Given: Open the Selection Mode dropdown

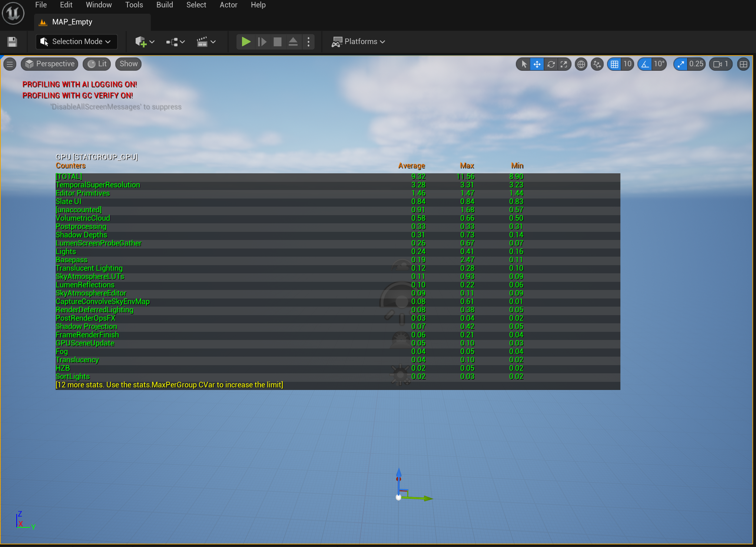Looking at the screenshot, I should coord(77,42).
